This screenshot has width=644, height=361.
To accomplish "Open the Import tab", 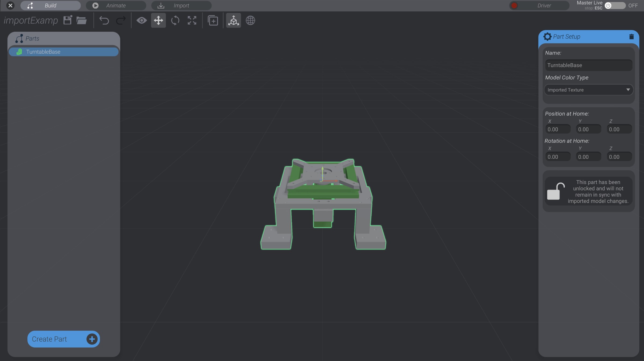I will point(181,5).
